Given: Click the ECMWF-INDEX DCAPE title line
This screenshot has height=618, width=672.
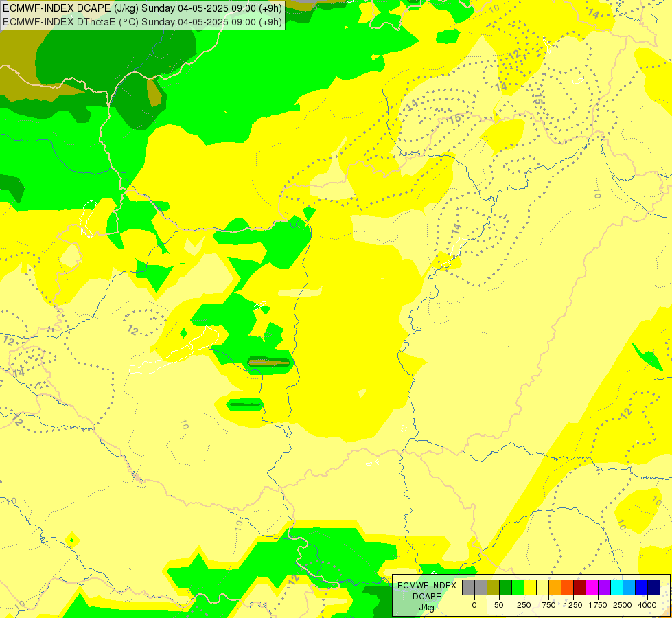Looking at the screenshot, I should (x=142, y=8).
